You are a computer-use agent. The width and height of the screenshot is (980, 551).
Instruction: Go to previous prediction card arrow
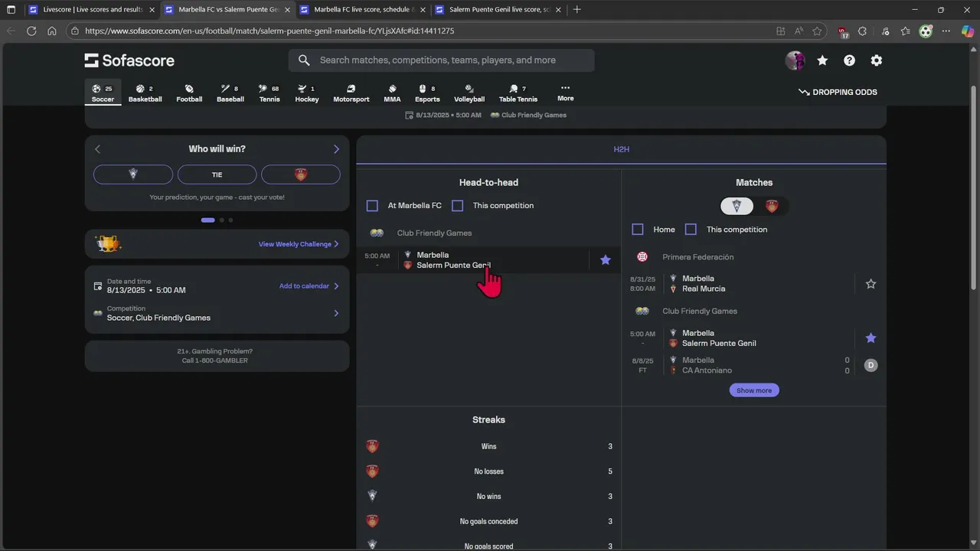click(x=97, y=149)
